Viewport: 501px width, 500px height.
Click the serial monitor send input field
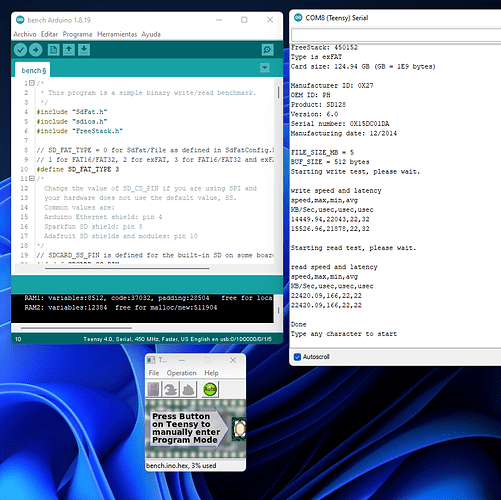tap(396, 35)
